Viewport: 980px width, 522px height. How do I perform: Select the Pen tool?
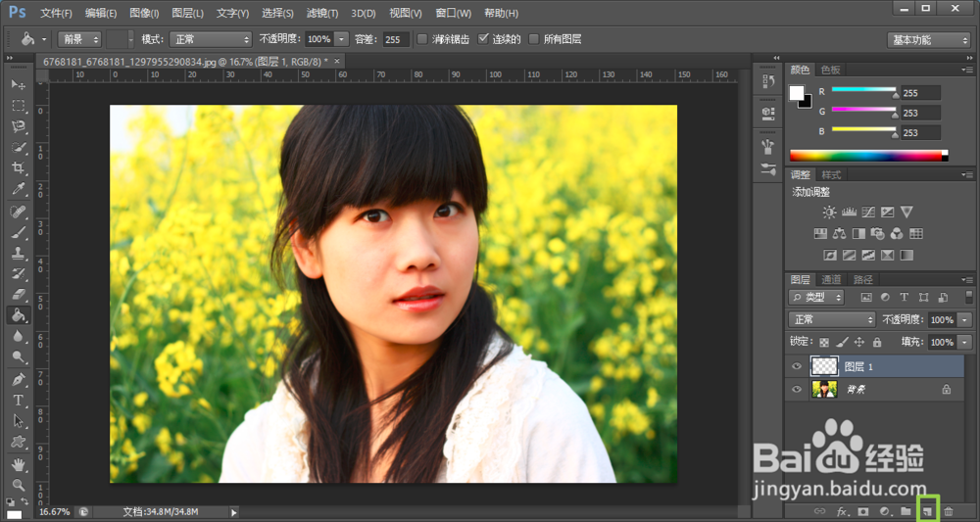click(19, 380)
